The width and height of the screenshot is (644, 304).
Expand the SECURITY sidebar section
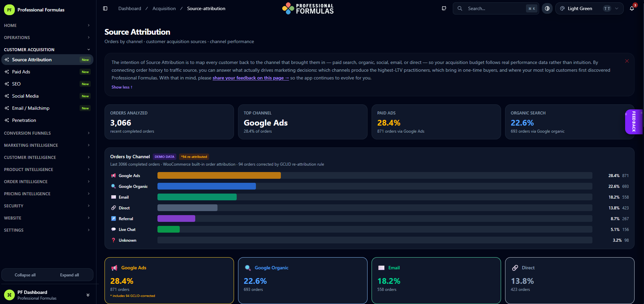47,206
